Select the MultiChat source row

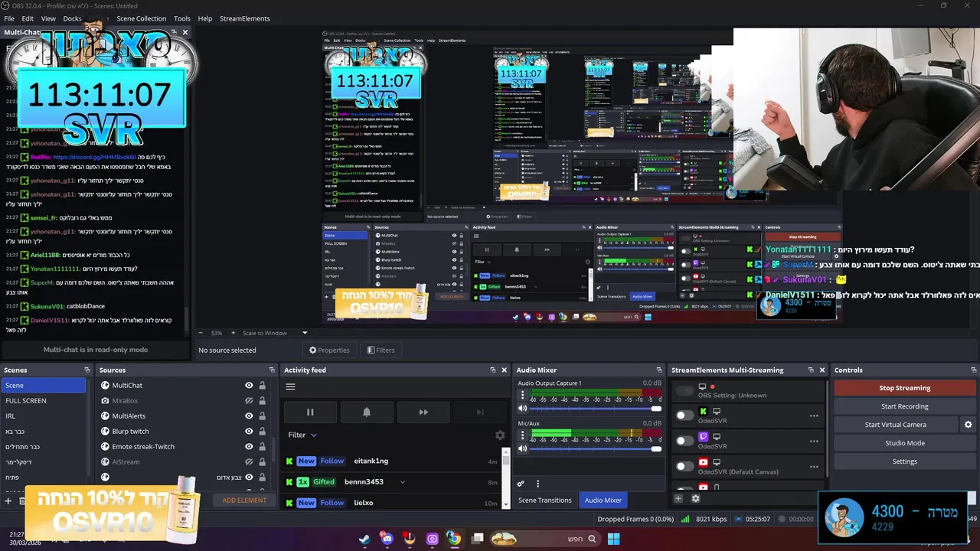(184, 386)
